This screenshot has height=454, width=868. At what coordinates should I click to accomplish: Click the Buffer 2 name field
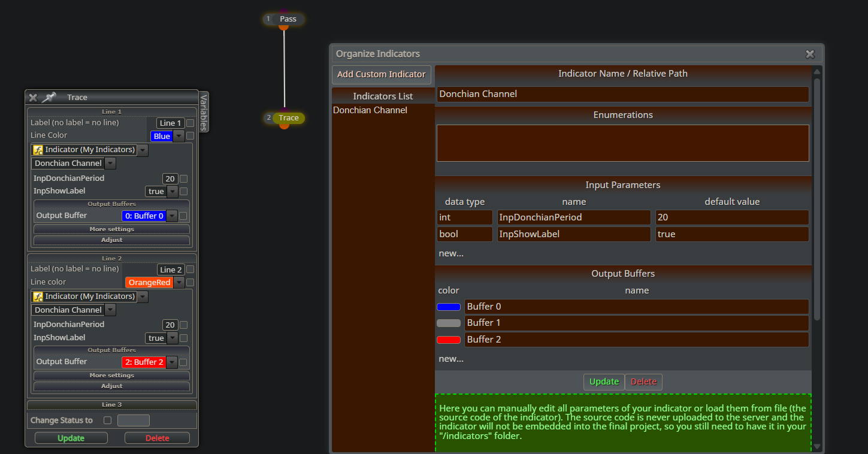coord(637,340)
